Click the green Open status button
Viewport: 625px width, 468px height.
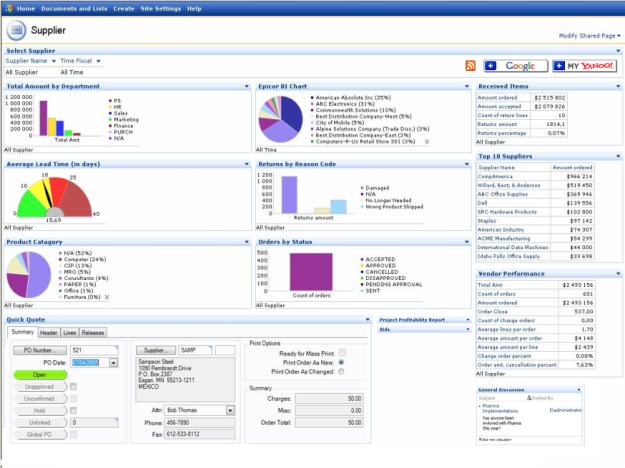40,374
